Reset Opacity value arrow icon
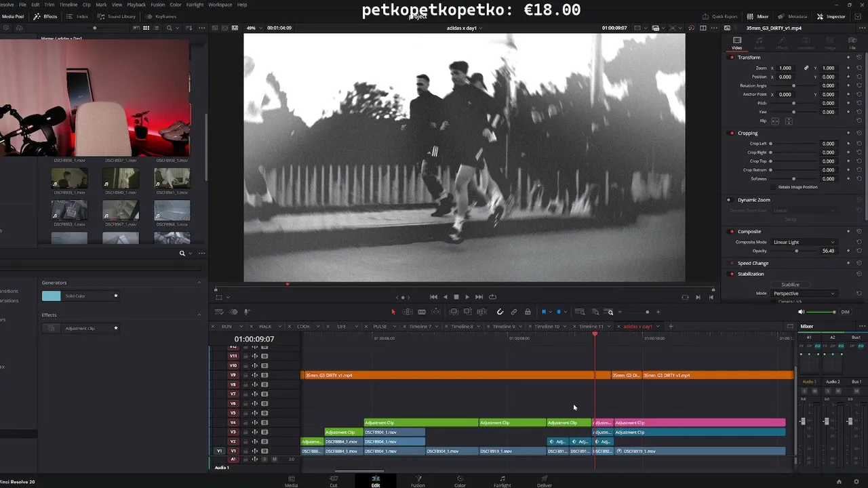Screen dimensions: 868x488 click(x=859, y=251)
